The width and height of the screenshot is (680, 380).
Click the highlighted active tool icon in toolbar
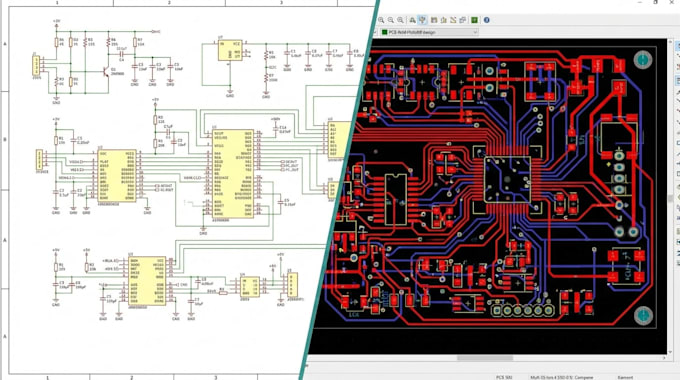(422, 20)
